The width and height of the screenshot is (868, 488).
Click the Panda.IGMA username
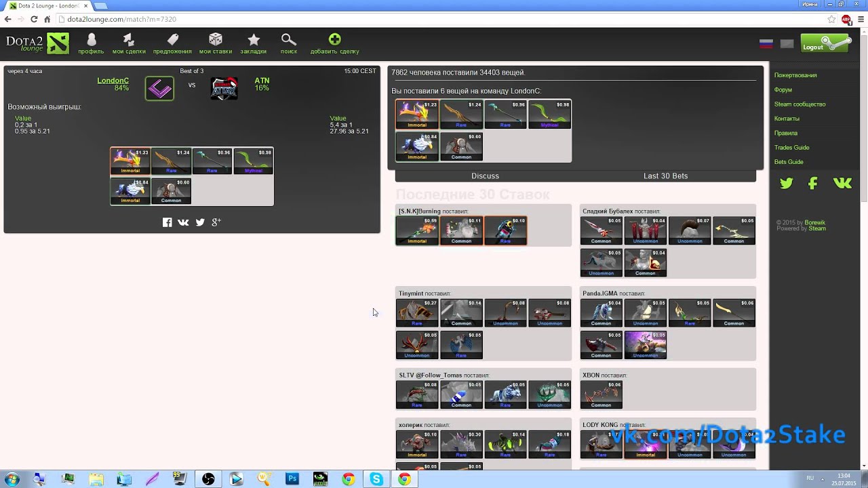[x=600, y=293]
